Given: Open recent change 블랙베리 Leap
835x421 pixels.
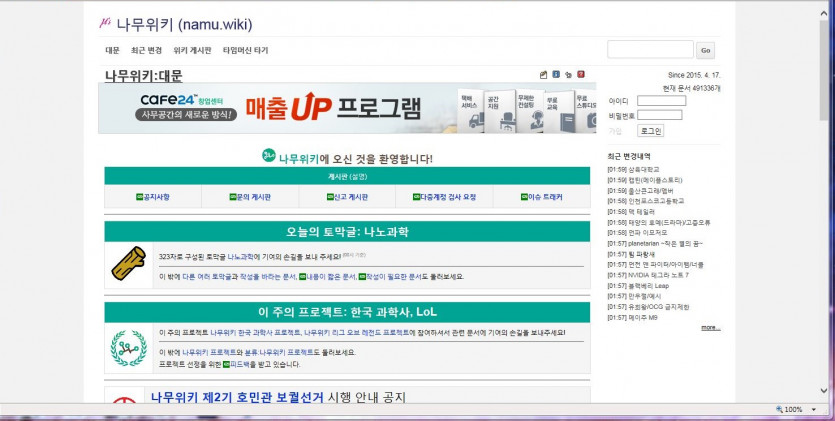Looking at the screenshot, I should tap(649, 286).
